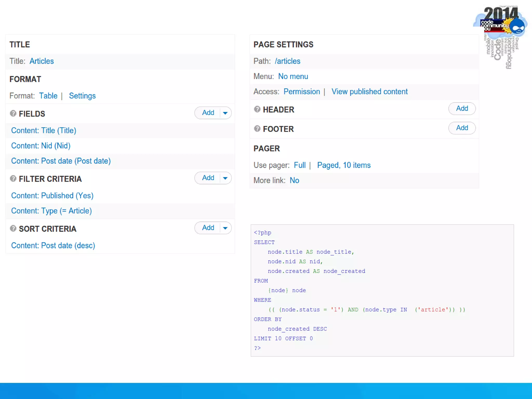Click the help icon beside FOOTER
Viewport: 532px width, 399px height.
click(x=257, y=129)
